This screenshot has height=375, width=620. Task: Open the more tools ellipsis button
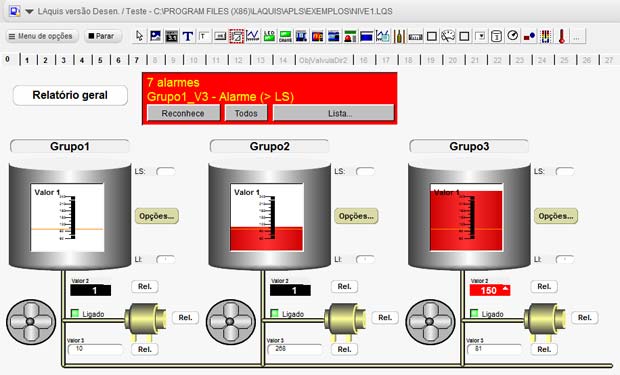pyautogui.click(x=577, y=36)
